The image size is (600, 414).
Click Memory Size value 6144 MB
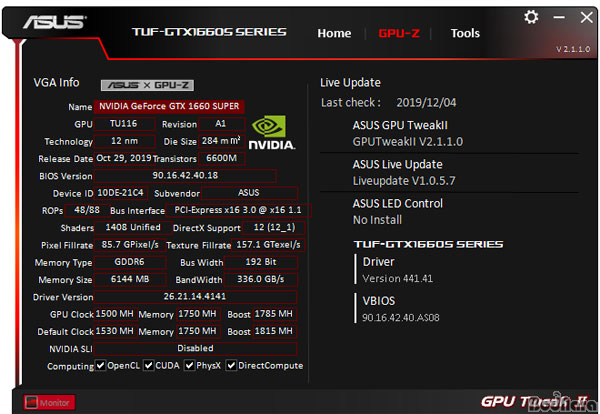[x=130, y=279]
